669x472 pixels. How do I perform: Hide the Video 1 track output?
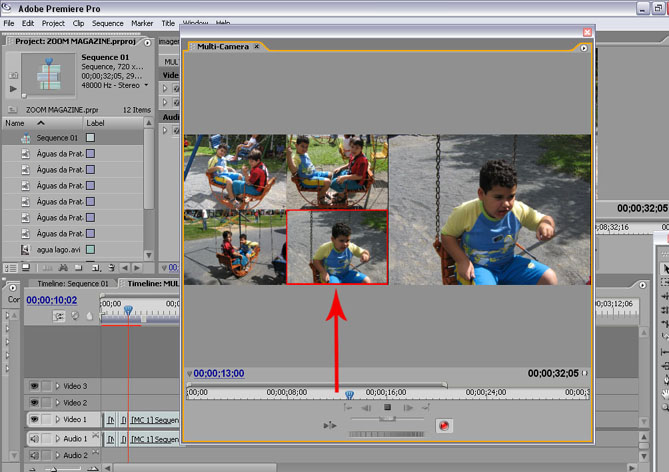coord(33,420)
